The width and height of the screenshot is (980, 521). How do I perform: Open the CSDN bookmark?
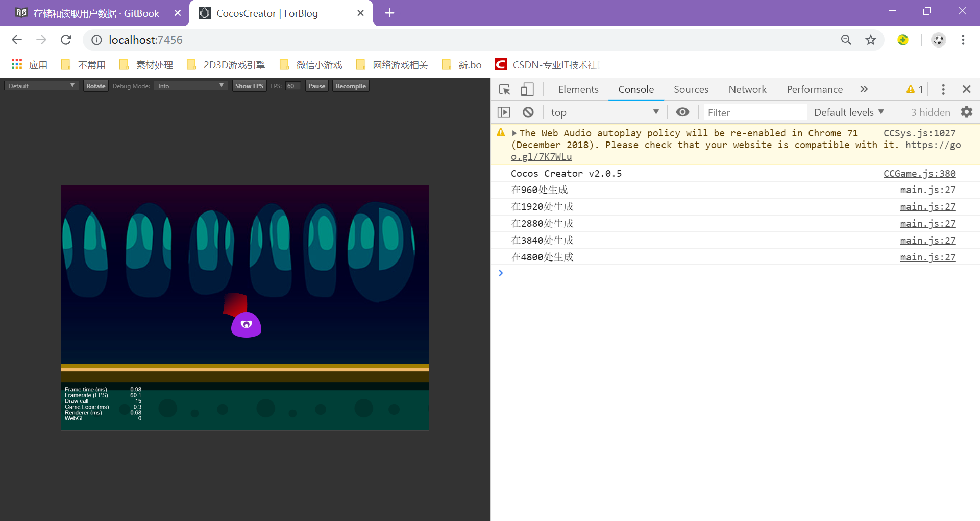pyautogui.click(x=547, y=65)
